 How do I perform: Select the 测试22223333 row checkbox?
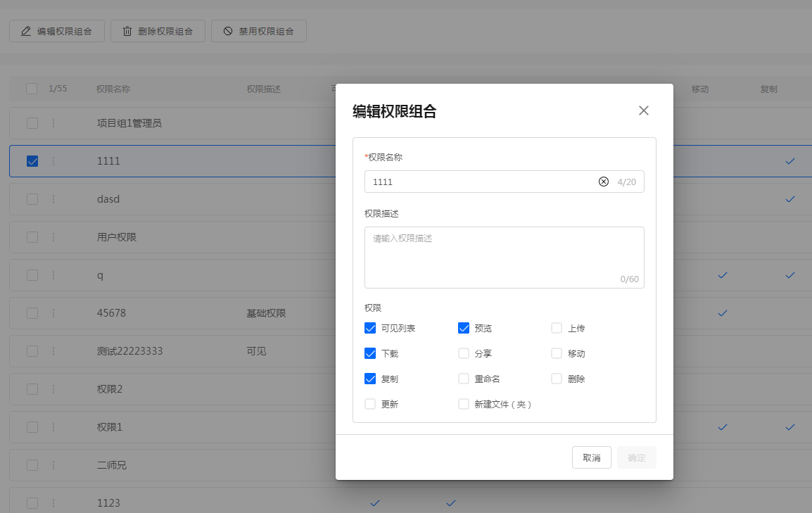click(32, 351)
